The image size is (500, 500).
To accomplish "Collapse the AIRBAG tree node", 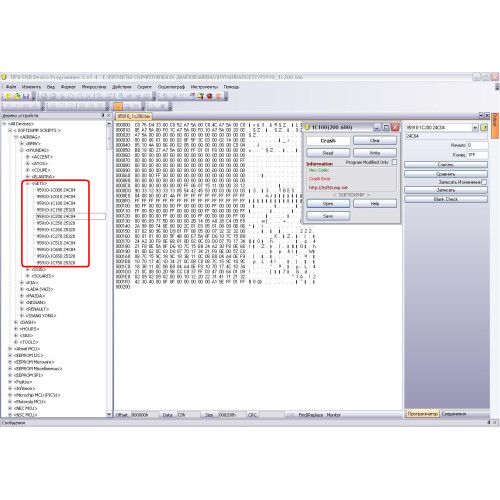I will tap(16, 137).
